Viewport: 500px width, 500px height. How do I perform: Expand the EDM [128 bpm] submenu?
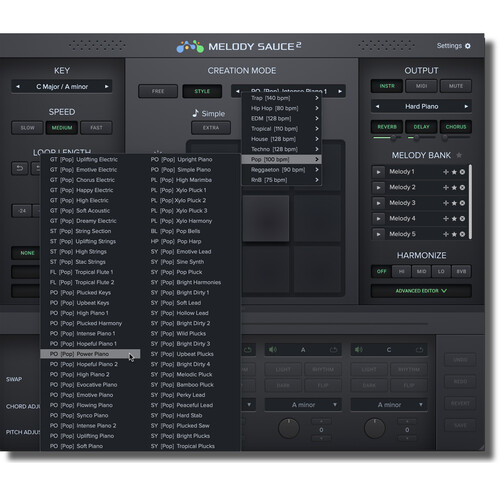pos(282,119)
